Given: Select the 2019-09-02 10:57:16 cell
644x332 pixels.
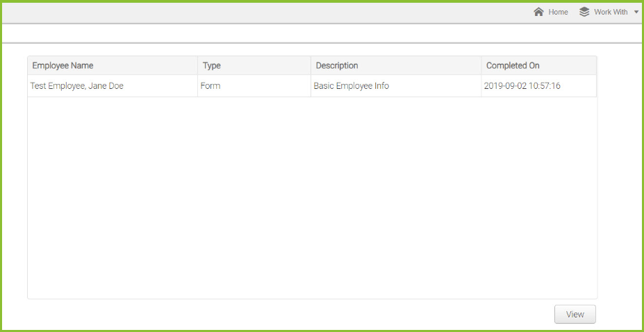Looking at the screenshot, I should 539,86.
